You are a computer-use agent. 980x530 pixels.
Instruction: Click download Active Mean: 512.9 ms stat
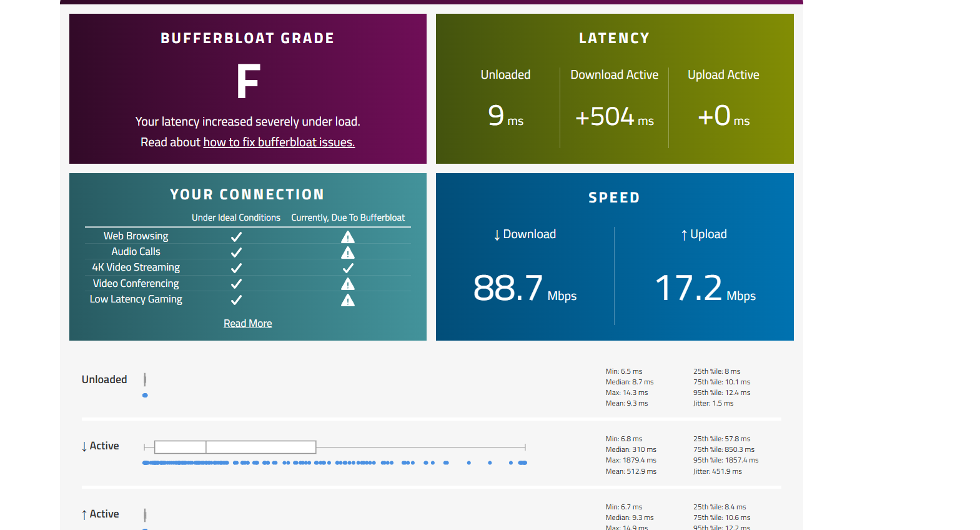point(631,471)
